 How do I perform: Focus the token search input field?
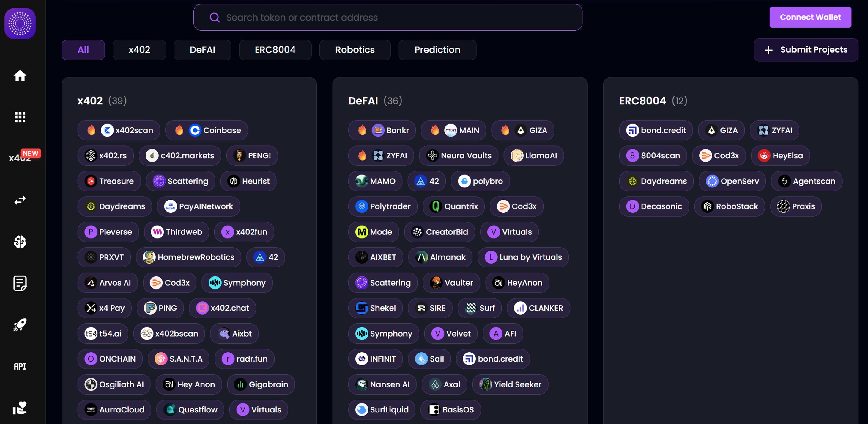pos(387,18)
